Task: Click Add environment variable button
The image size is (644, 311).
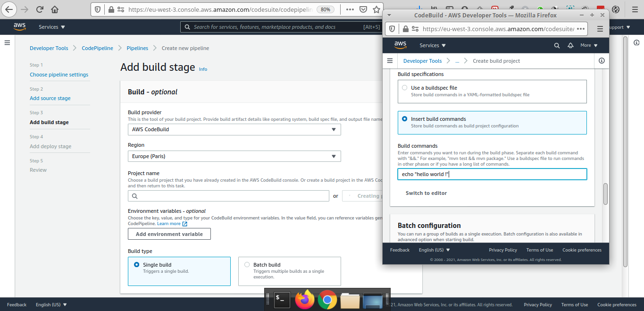Action: click(x=169, y=234)
